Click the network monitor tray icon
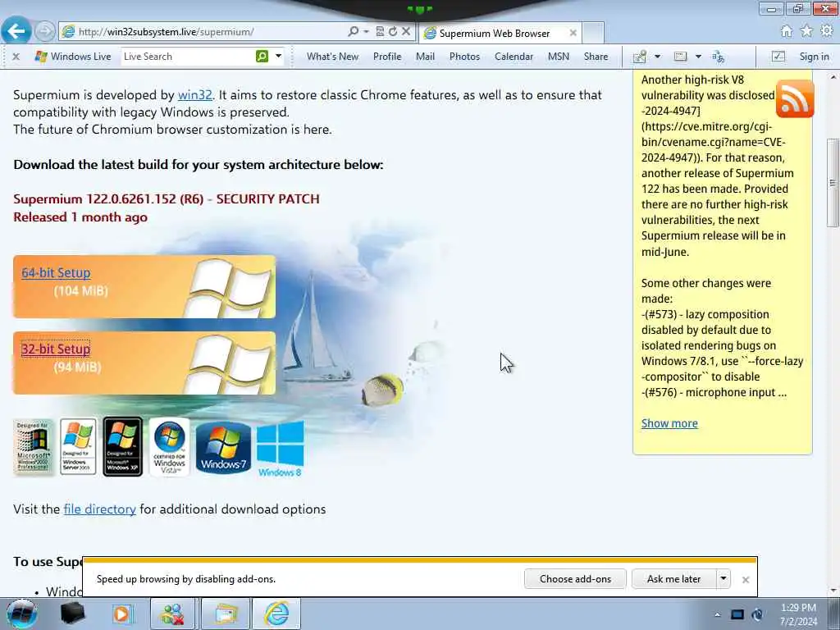The width and height of the screenshot is (840, 630). pyautogui.click(x=737, y=614)
